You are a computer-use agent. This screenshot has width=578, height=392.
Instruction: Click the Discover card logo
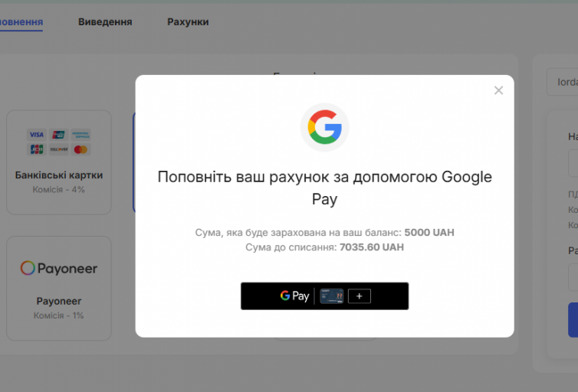click(x=58, y=149)
